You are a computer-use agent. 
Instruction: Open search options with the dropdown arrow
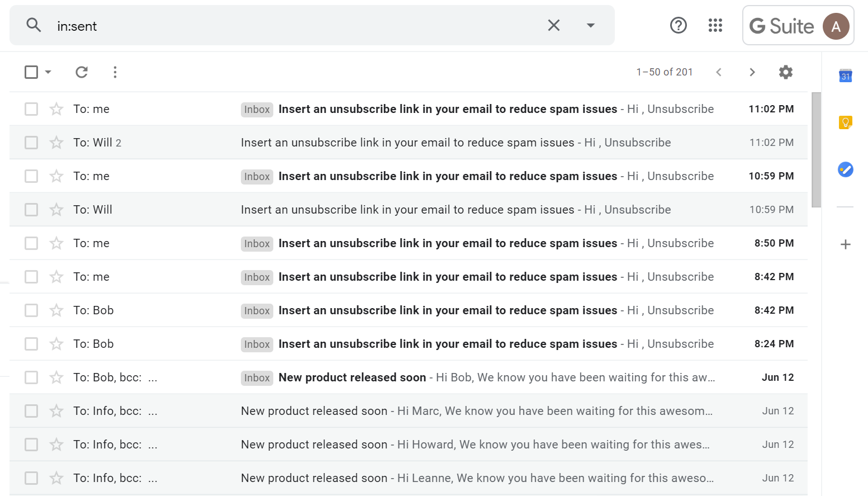click(590, 25)
